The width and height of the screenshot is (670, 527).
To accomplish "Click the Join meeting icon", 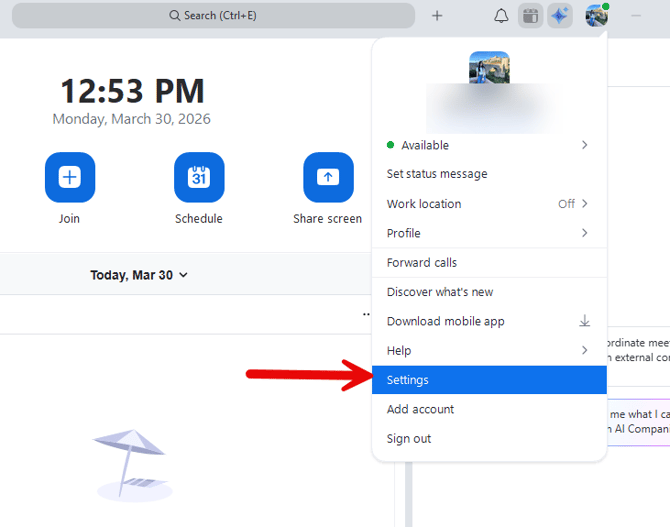I will pos(69,177).
